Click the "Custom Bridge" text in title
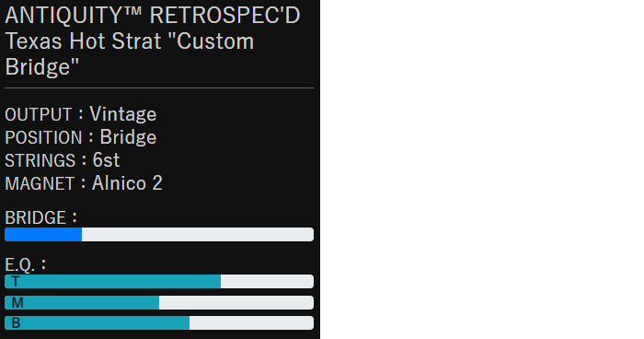The height and width of the screenshot is (339, 644). point(130,53)
